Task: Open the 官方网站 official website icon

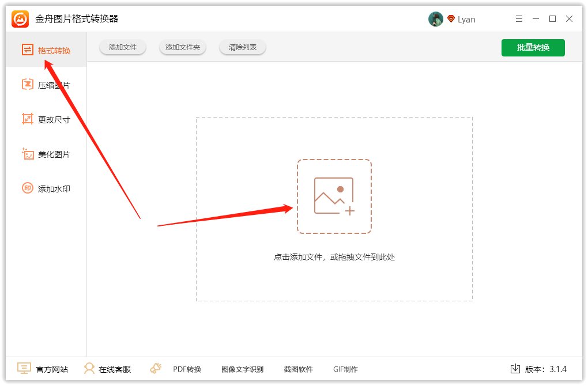Action: click(24, 369)
